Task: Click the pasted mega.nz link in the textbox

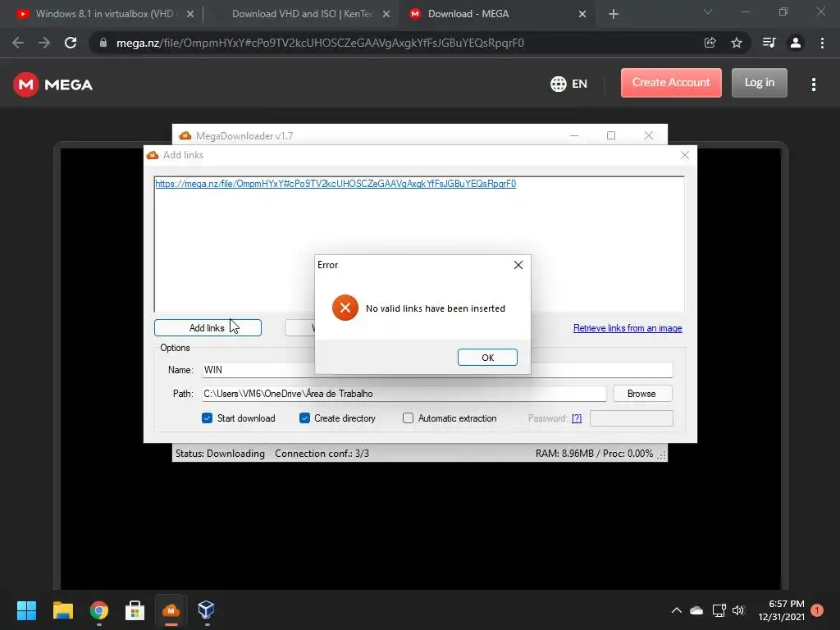Action: pos(336,184)
